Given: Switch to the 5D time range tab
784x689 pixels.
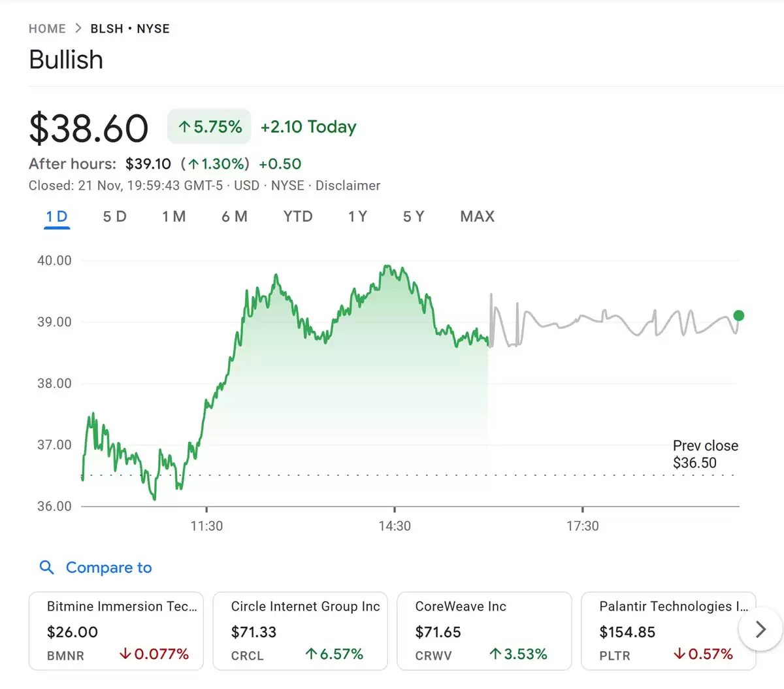Looking at the screenshot, I should coord(114,216).
